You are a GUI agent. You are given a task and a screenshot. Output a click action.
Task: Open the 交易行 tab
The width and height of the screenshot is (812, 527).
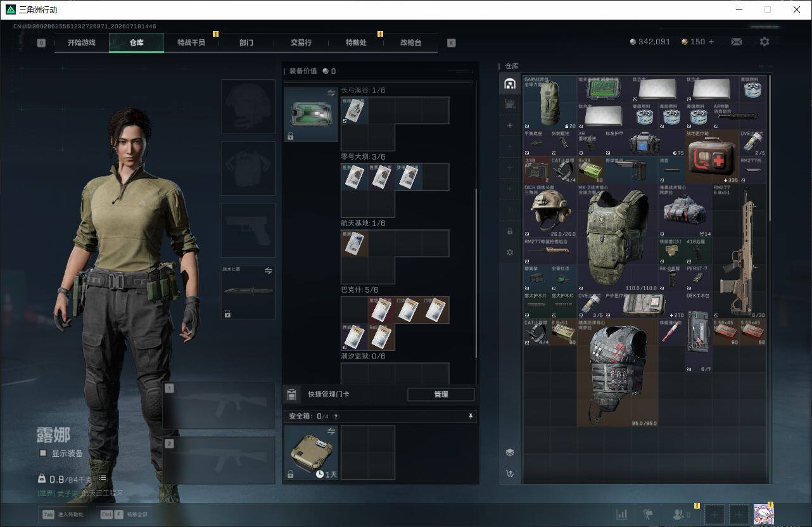pyautogui.click(x=301, y=42)
